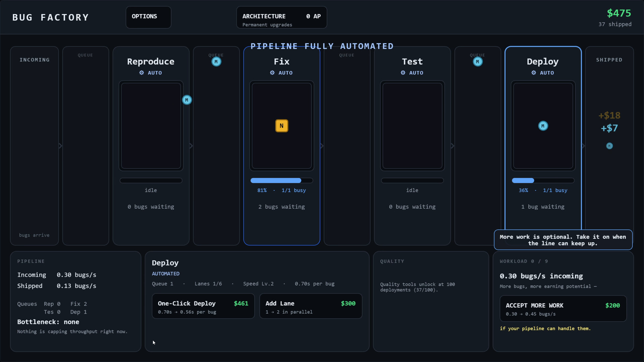
Task: Click arrow between Incoming and Queue
Action: [60, 146]
